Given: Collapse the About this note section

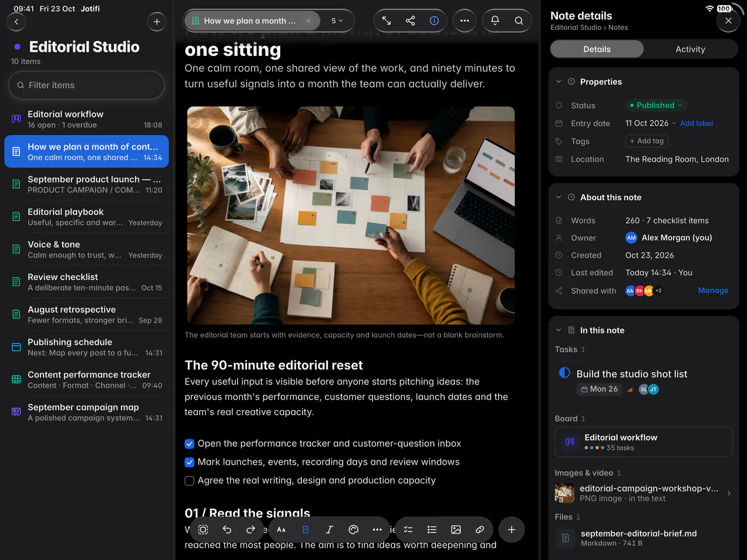Looking at the screenshot, I should click(558, 197).
